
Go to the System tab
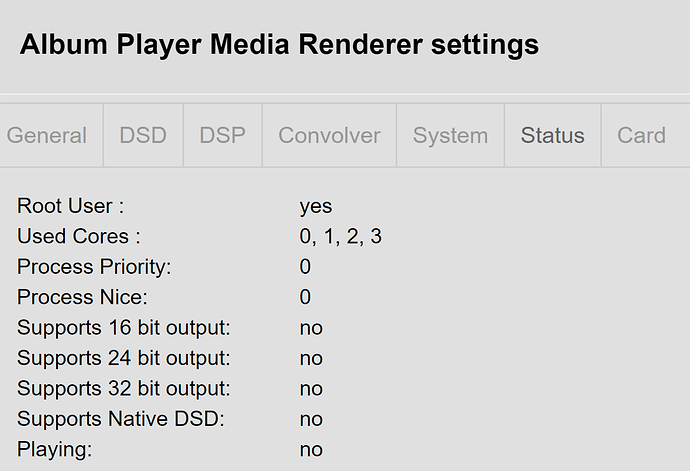450,135
